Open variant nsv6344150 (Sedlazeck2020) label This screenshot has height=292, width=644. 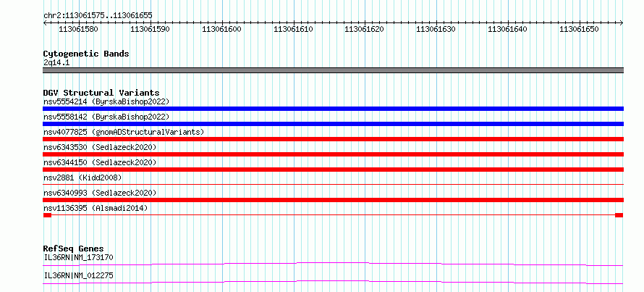point(100,162)
